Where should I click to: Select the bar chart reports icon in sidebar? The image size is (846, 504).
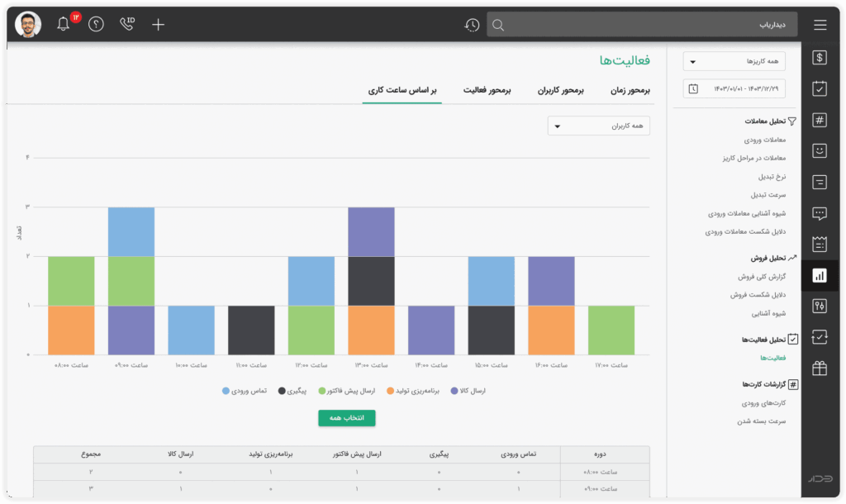pos(820,275)
